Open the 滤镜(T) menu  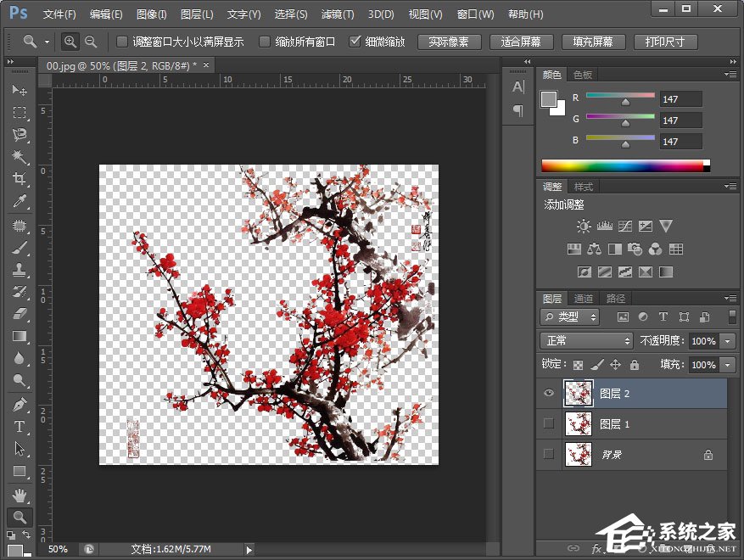(338, 14)
